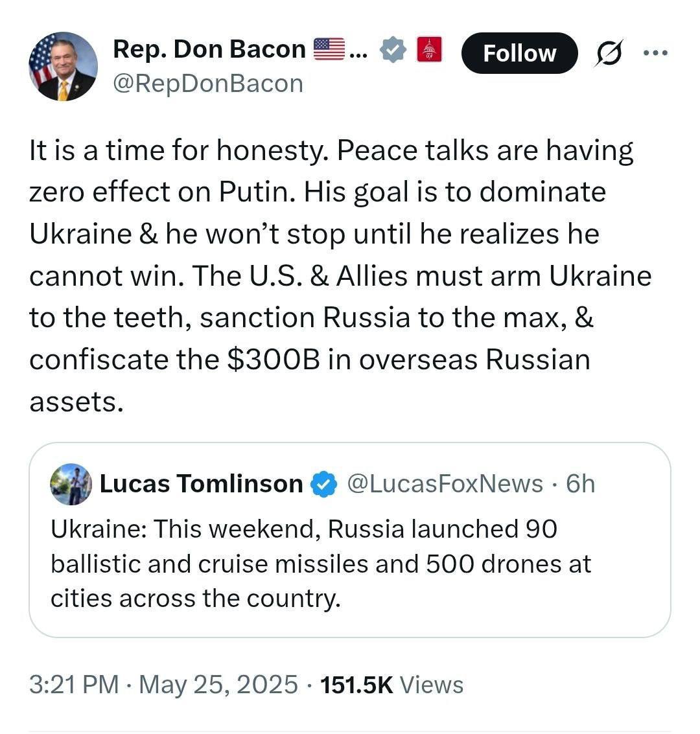Click the Follow button
Viewport: 700px width, 734px height.
tap(519, 53)
